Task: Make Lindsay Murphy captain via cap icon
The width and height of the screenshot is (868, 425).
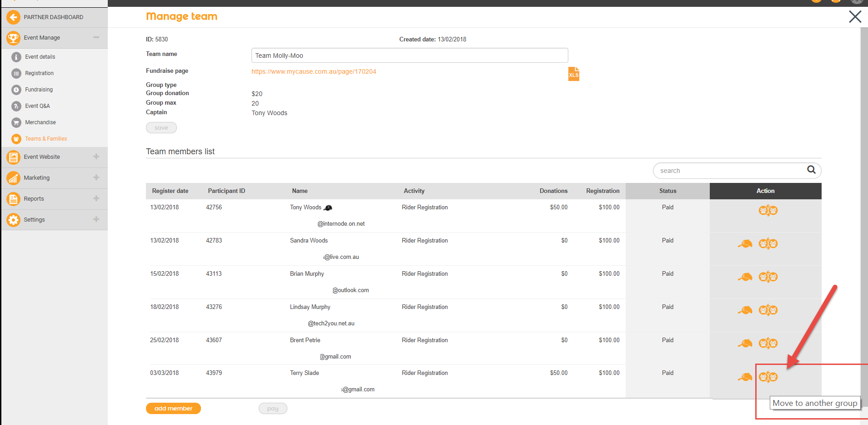Action: point(745,310)
